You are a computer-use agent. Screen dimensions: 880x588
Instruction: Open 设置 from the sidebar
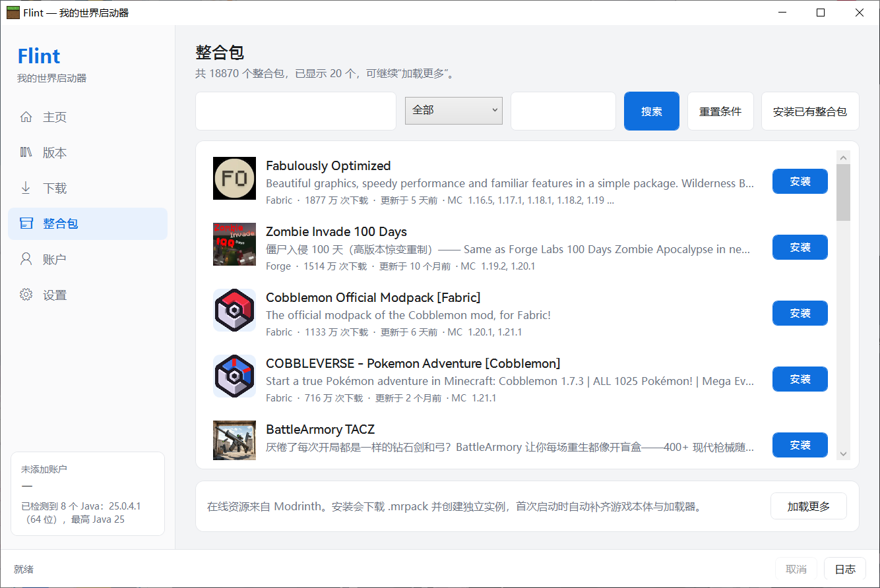coord(88,295)
